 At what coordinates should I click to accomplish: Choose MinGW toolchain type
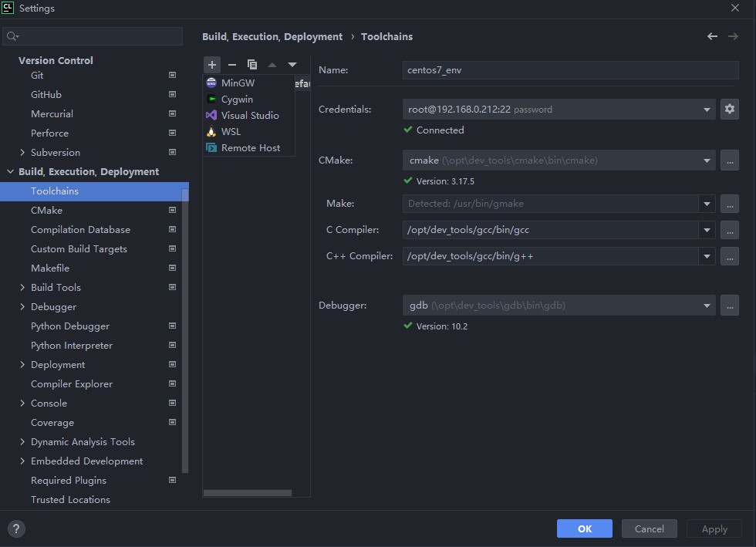pos(248,83)
